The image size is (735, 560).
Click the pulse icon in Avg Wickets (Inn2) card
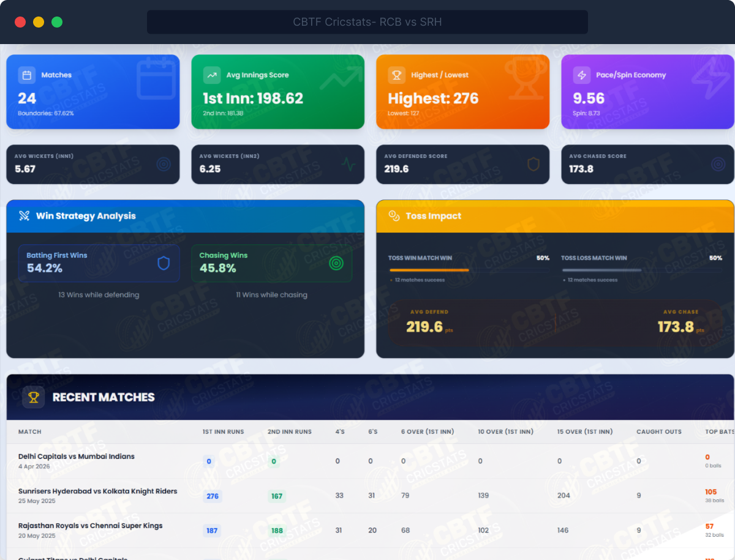coord(348,164)
